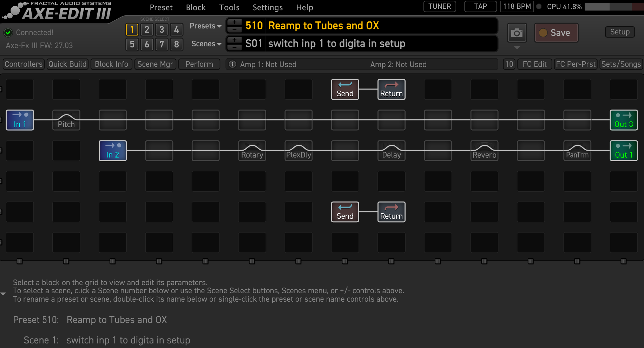Switch to scene 1
Viewport: 644px width, 348px height.
(x=132, y=30)
